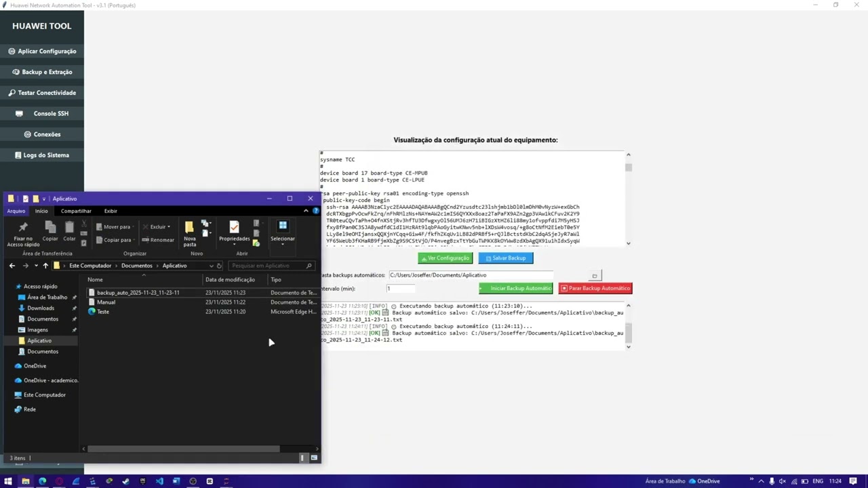
Task: Click Documentos in address breadcrumb
Action: click(136, 266)
